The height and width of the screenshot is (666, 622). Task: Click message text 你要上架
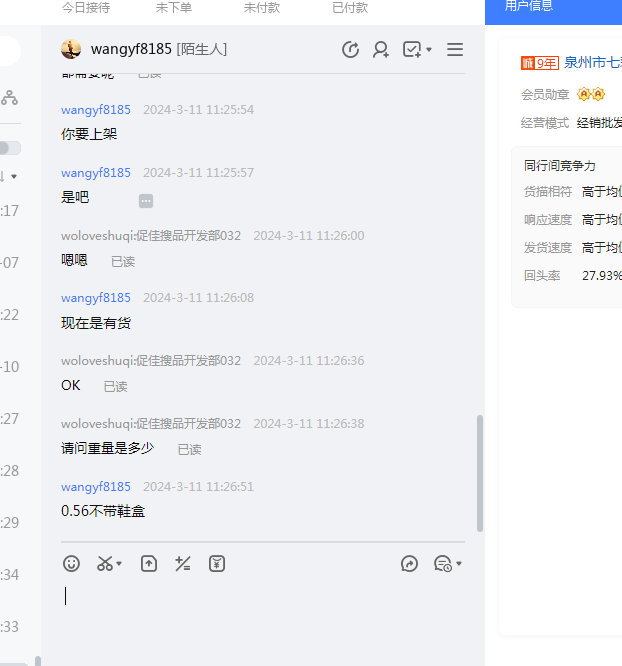pos(89,134)
